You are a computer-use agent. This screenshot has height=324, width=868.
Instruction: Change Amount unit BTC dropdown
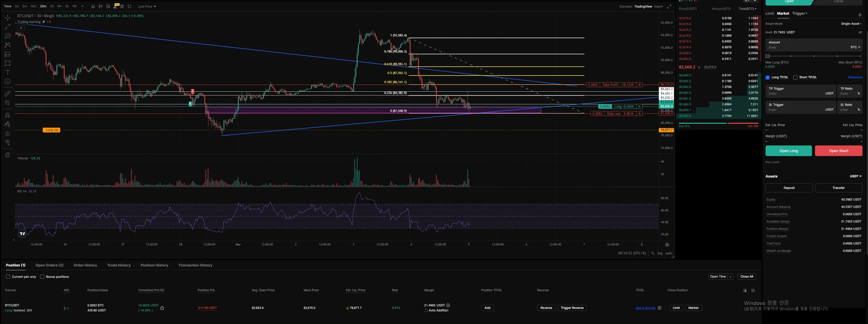click(855, 47)
